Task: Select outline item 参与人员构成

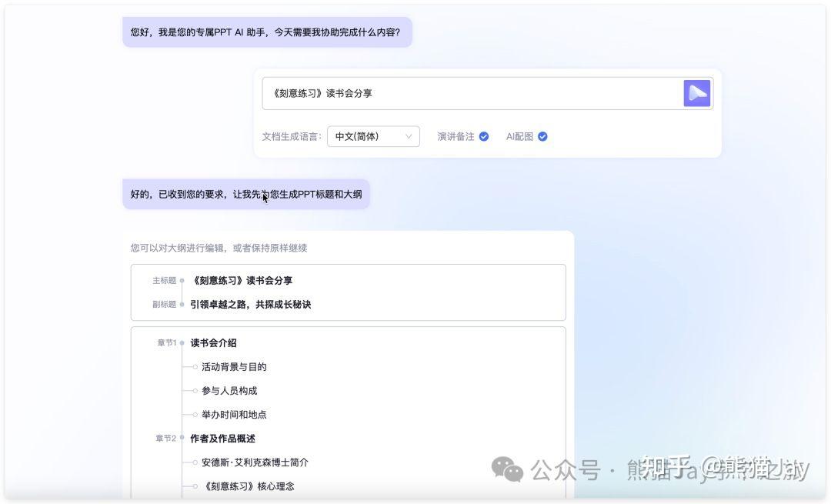Action: tap(229, 391)
